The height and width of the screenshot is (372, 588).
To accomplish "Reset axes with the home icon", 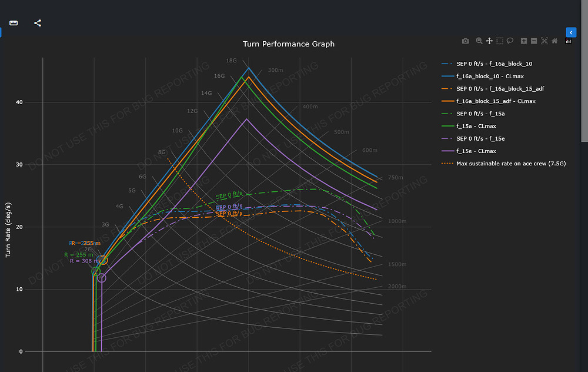I will 554,41.
